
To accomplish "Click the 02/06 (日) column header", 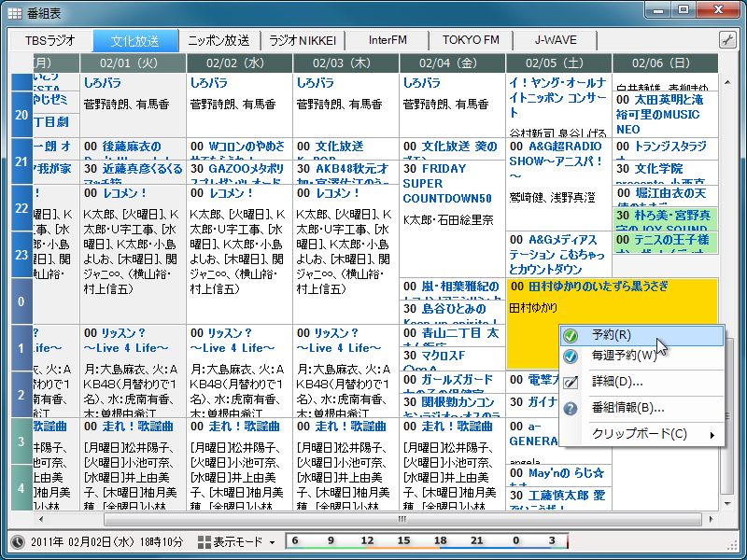I will point(665,63).
